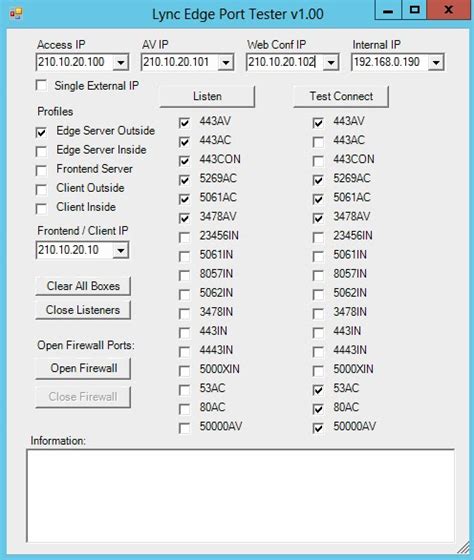
Task: Check 443CON in the Test Connect column
Action: [318, 161]
